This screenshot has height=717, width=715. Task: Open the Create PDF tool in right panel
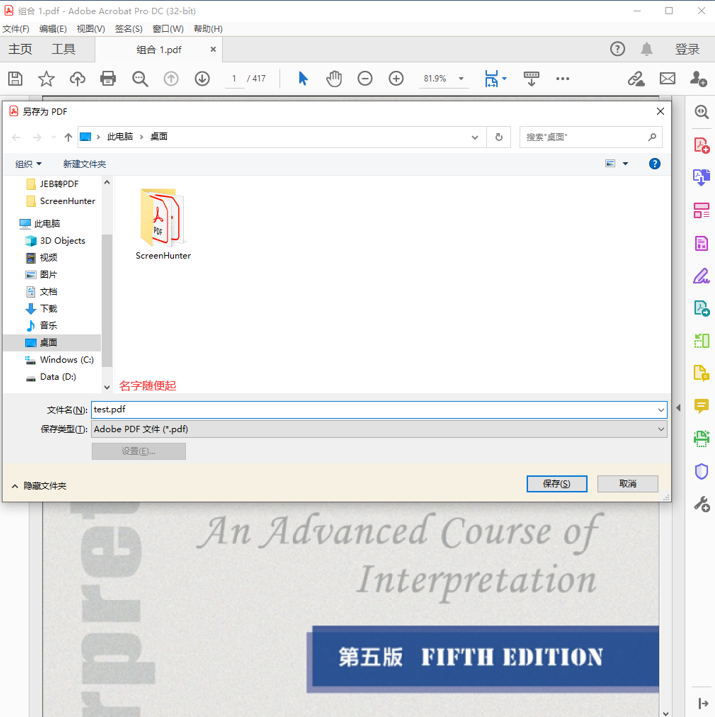[701, 145]
